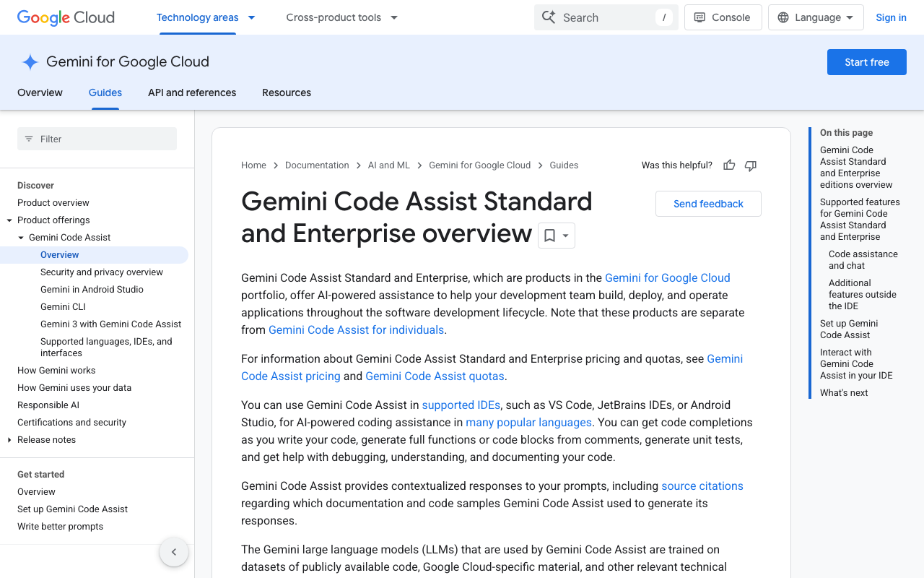This screenshot has width=924, height=578.
Task: Collapse sidebar with the chevron button
Action: pyautogui.click(x=174, y=552)
